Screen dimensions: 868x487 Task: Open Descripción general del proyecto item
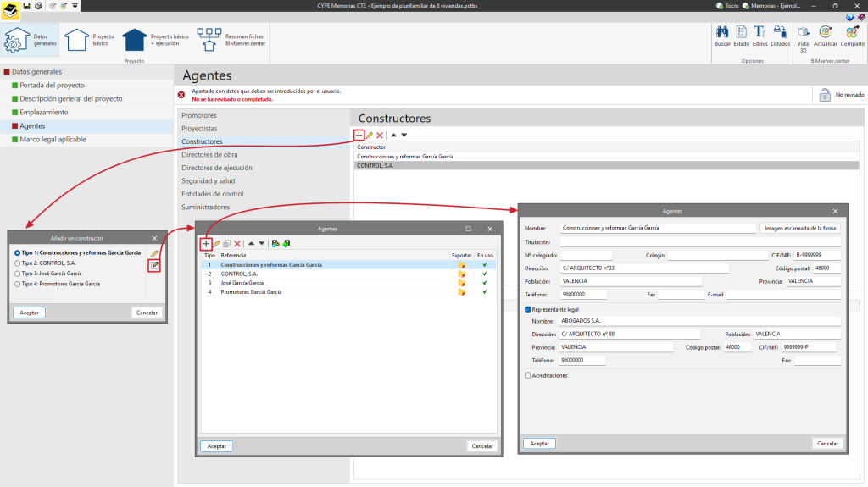71,98
